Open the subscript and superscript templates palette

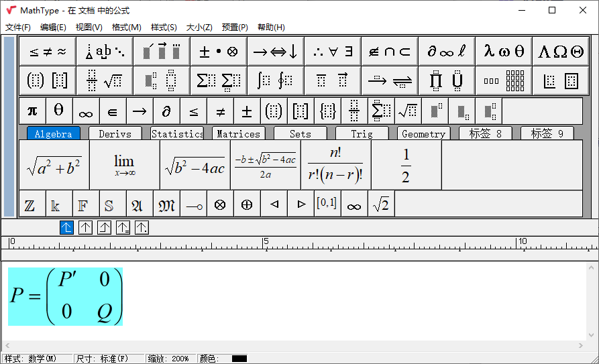click(162, 80)
